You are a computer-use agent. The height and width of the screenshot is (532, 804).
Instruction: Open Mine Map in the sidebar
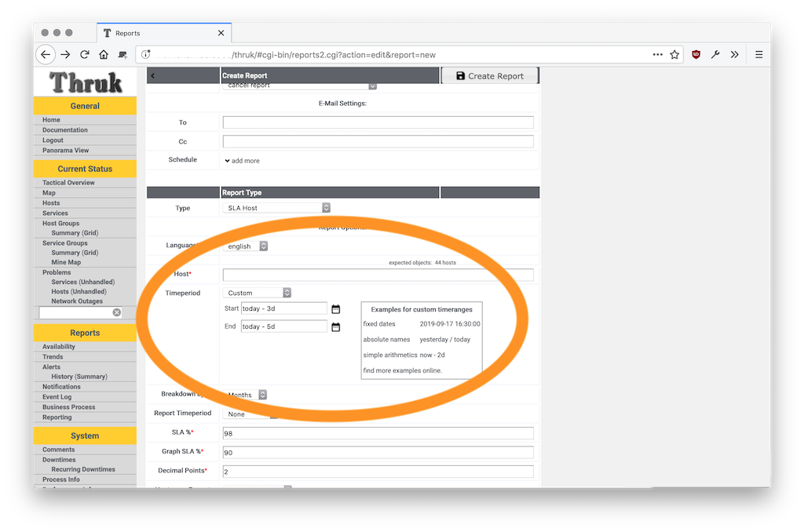(x=66, y=262)
